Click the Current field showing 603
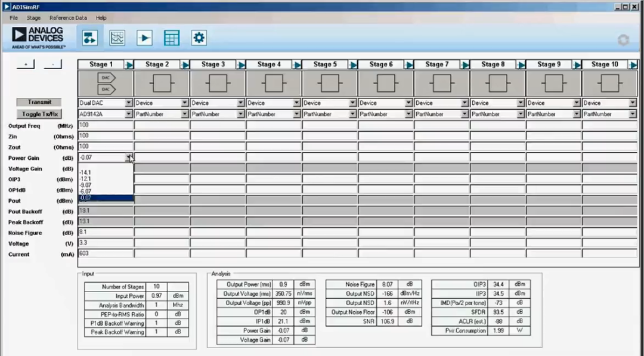The width and height of the screenshot is (644, 356). [106, 253]
